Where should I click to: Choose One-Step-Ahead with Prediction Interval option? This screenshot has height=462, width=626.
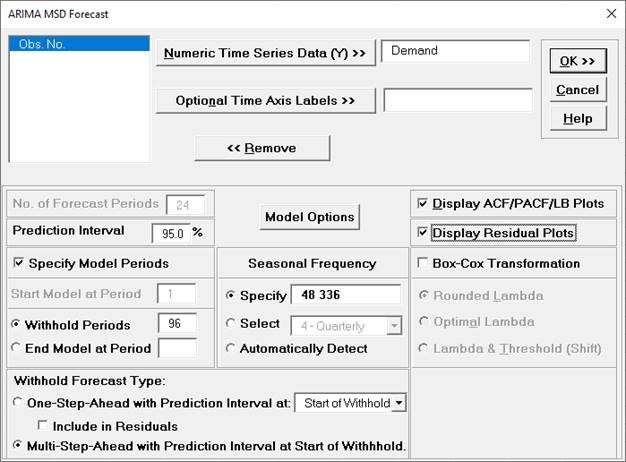[x=20, y=403]
